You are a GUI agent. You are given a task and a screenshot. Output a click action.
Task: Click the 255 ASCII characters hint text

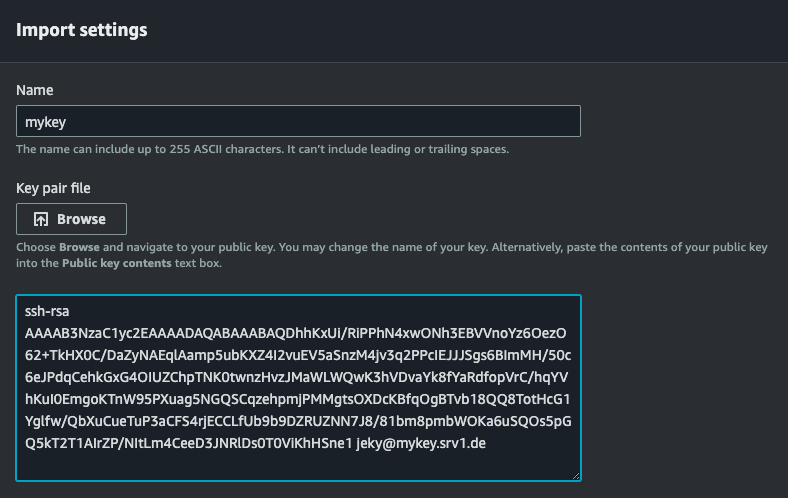point(262,149)
